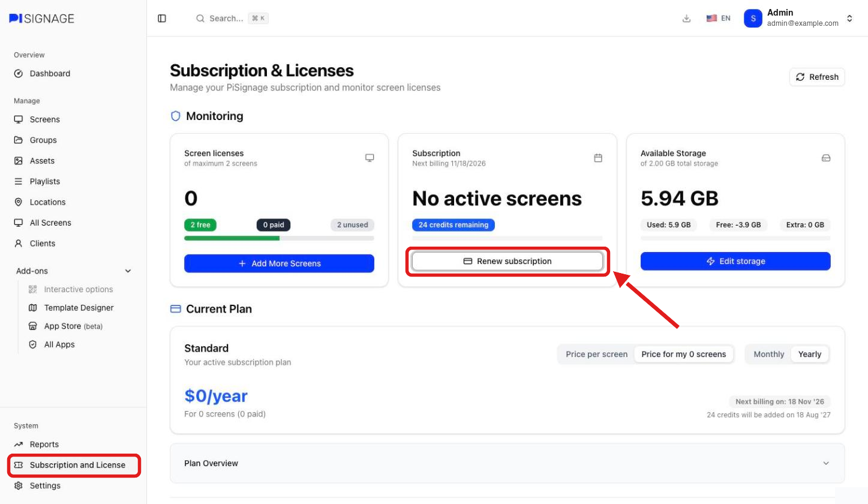
Task: Click the 0 paid badge
Action: 274,225
